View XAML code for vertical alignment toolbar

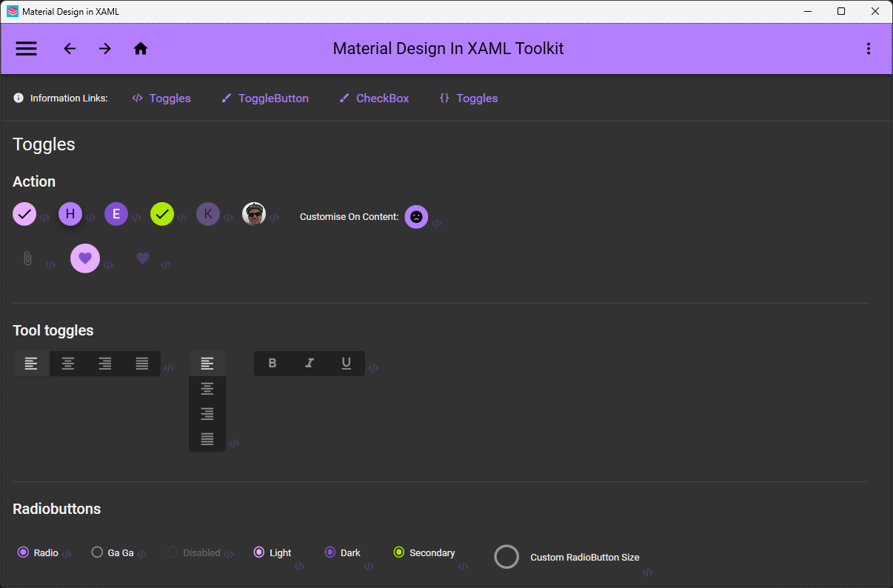pyautogui.click(x=234, y=444)
